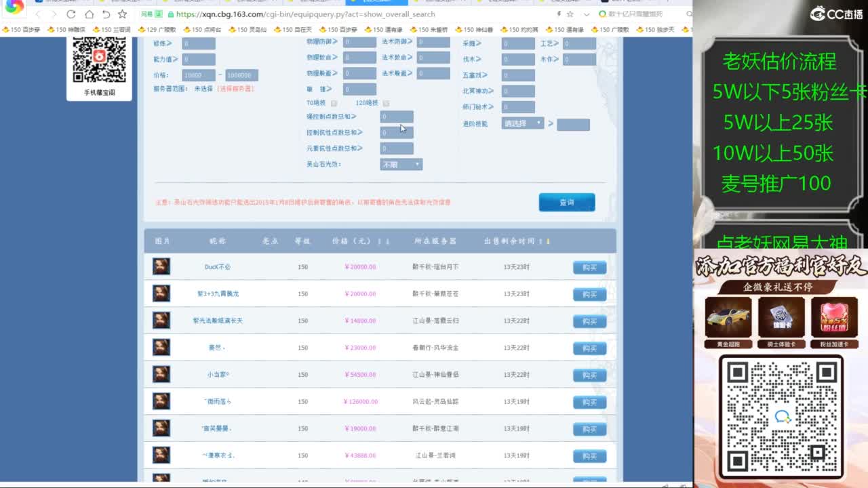Click the 选择服务器 link

pos(235,89)
